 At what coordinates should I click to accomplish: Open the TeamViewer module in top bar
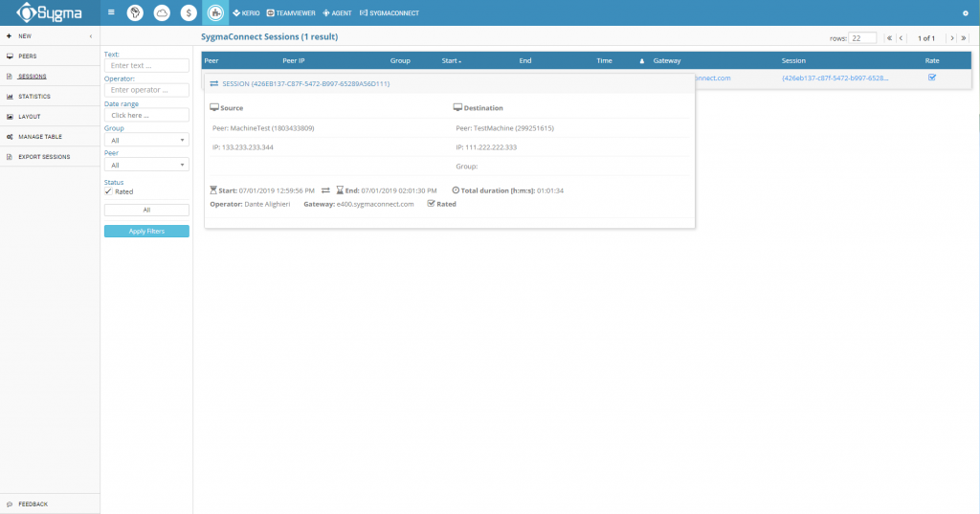(x=291, y=13)
